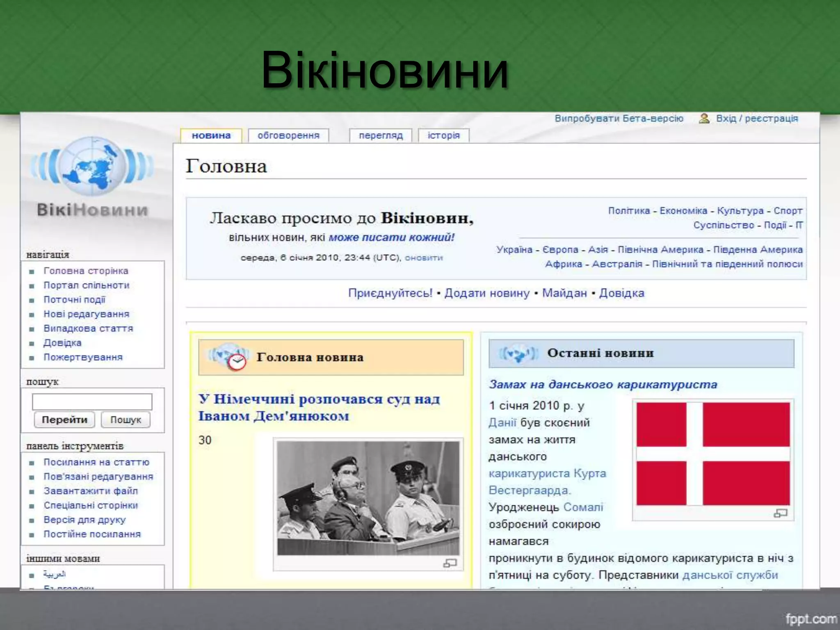840x630 pixels.
Task: Open Нові редагування link
Action: click(x=86, y=314)
